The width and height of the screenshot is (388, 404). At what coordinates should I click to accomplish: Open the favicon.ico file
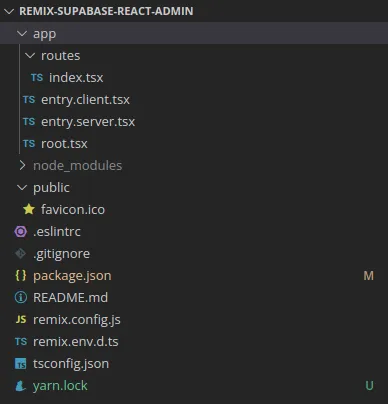(73, 210)
